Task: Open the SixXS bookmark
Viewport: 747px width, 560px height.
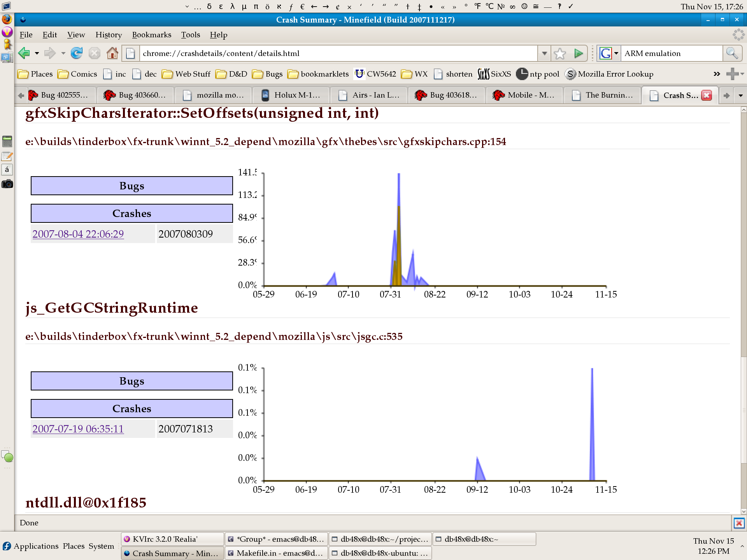Action: tap(494, 74)
